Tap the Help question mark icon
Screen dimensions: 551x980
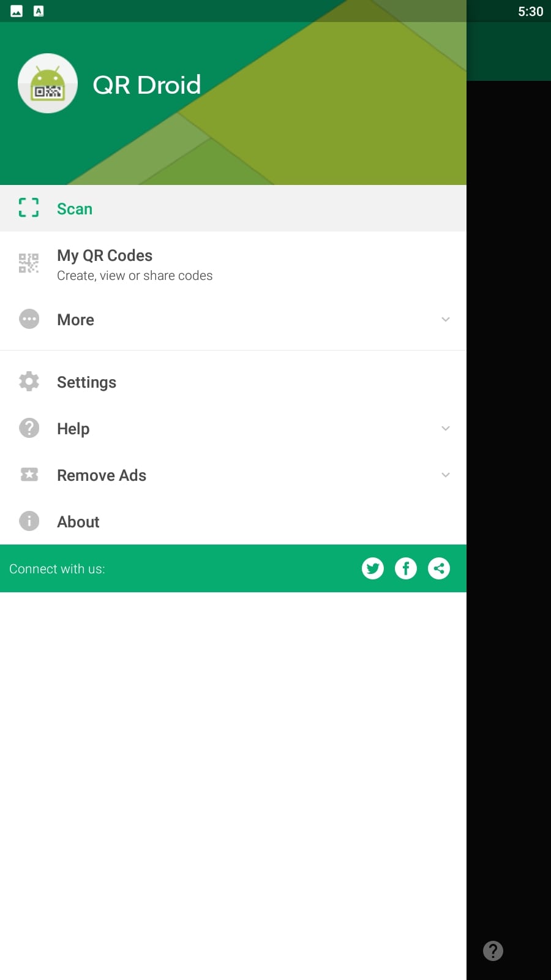[x=29, y=428]
